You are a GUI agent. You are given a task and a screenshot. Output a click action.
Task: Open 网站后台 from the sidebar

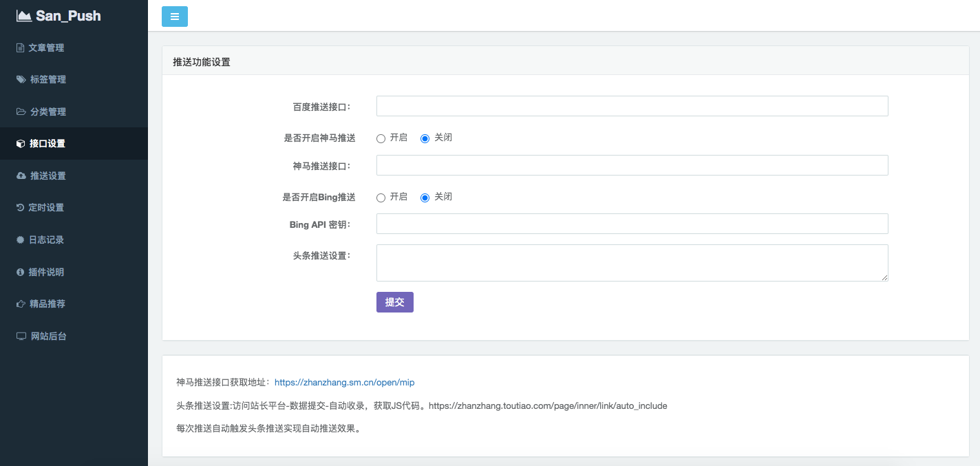coord(48,337)
